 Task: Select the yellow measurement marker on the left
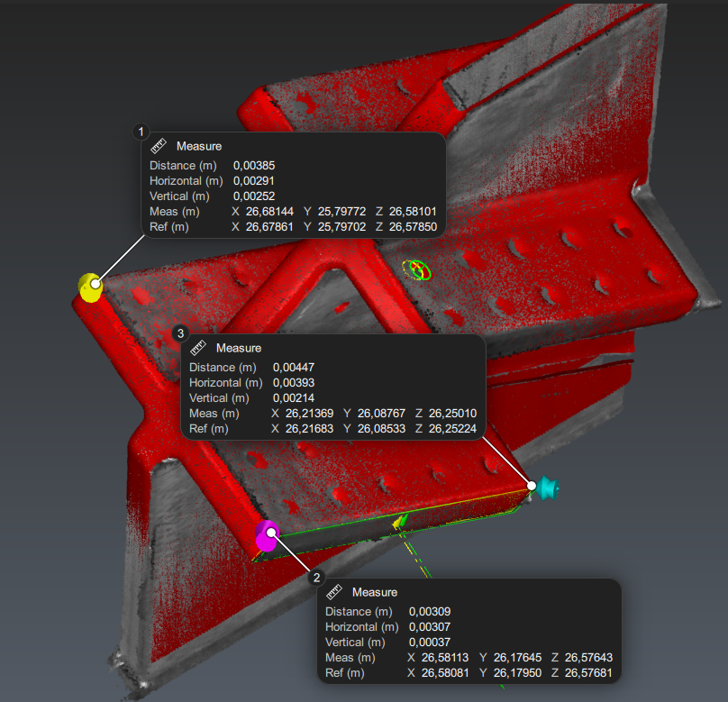pos(90,287)
